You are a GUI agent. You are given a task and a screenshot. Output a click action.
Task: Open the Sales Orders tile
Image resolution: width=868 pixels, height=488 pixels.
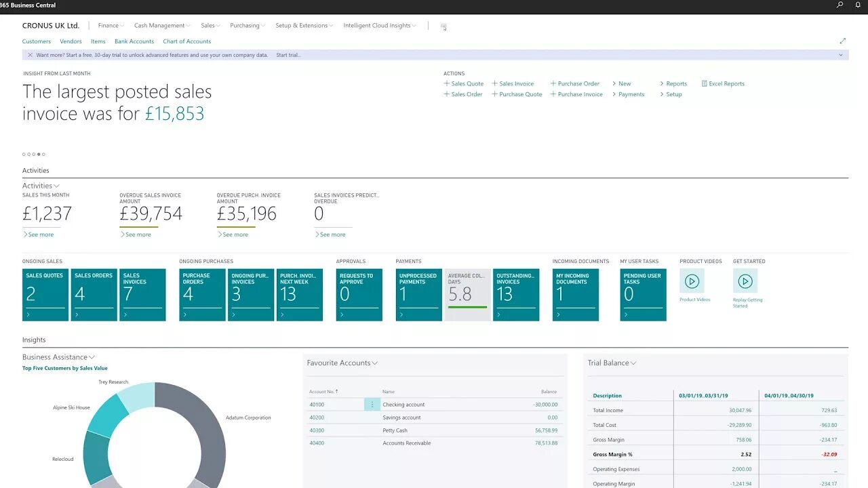pyautogui.click(x=94, y=295)
